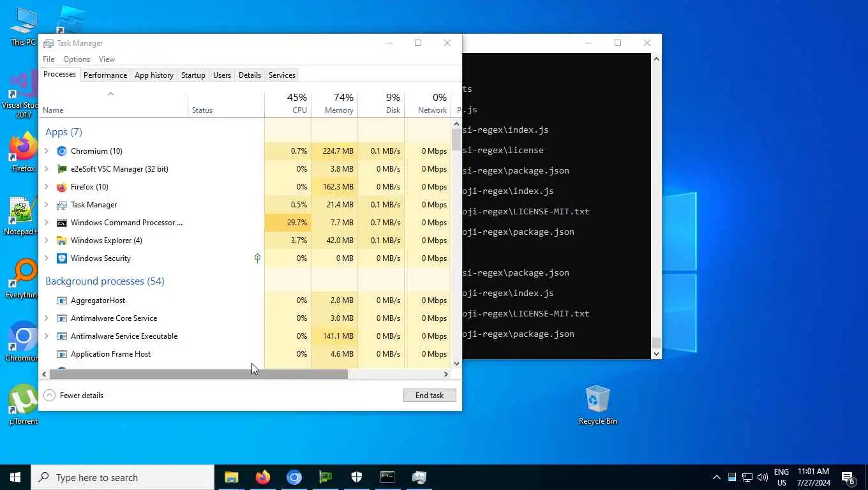Open the VSC Manager taskbar icon
Screen dimensions: 868x490
point(325,477)
